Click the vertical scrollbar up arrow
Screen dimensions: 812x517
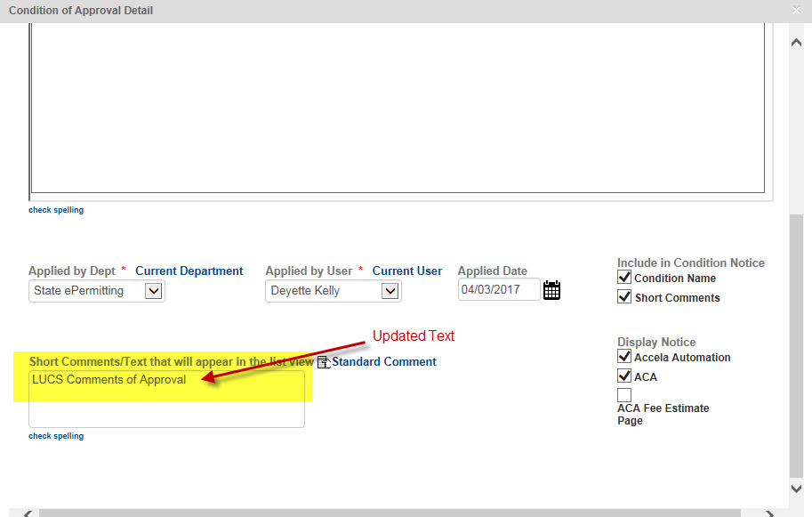click(796, 42)
